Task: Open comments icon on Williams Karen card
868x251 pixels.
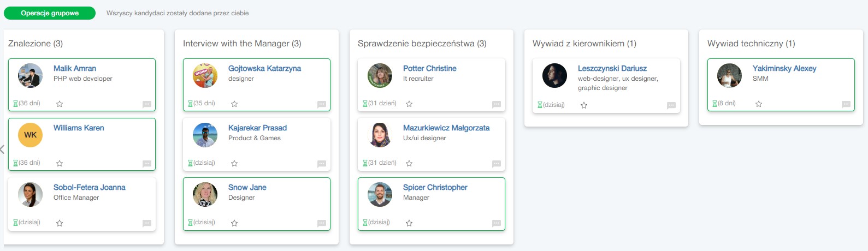Action: point(147,164)
